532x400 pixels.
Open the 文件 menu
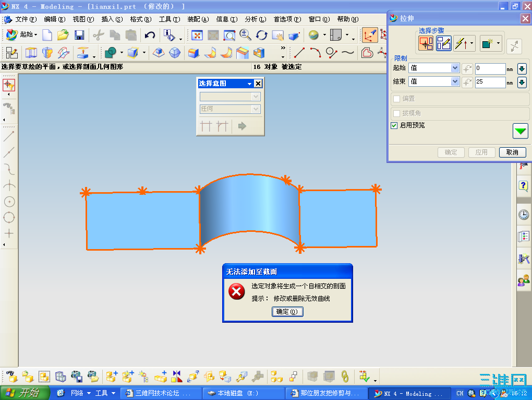(x=26, y=19)
